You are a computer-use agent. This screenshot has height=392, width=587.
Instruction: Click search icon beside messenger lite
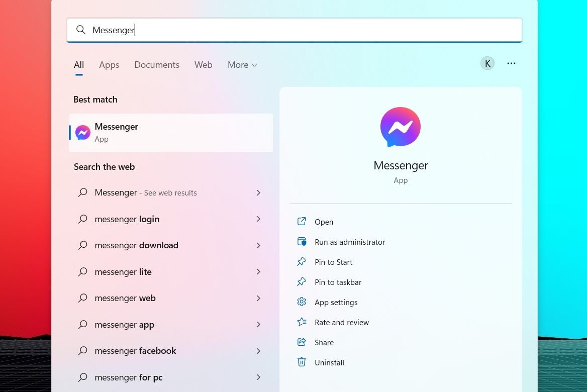(x=83, y=271)
